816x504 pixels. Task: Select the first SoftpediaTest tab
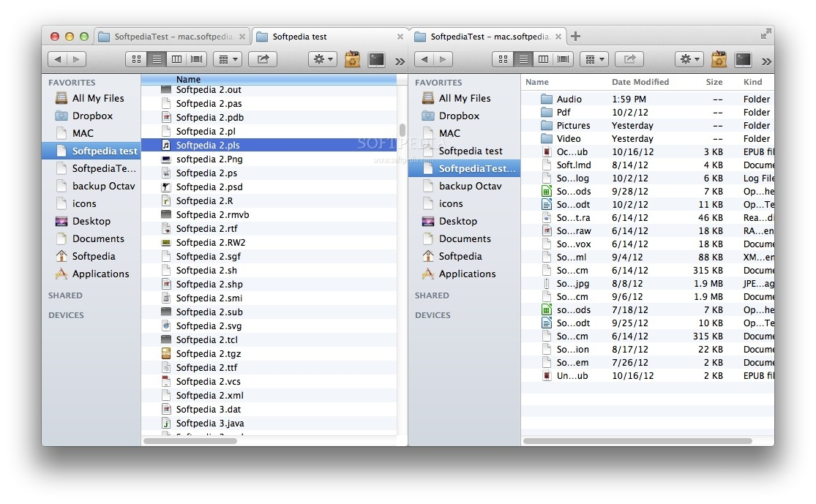point(172,37)
